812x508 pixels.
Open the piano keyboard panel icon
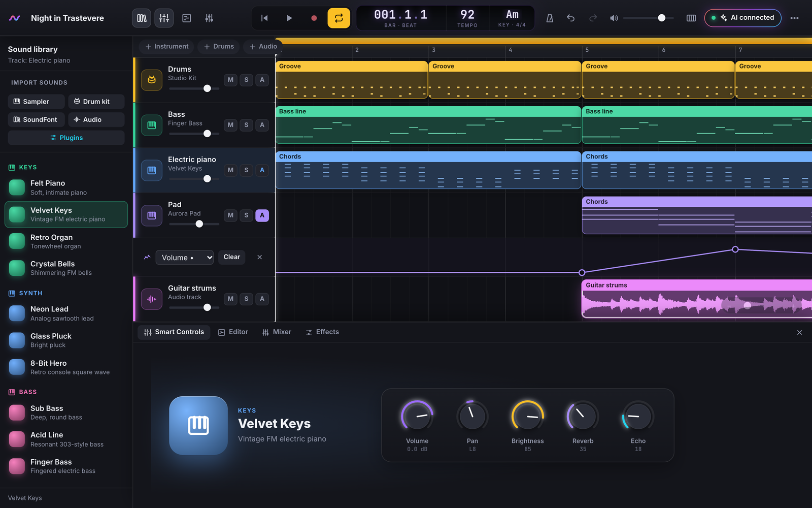click(691, 18)
